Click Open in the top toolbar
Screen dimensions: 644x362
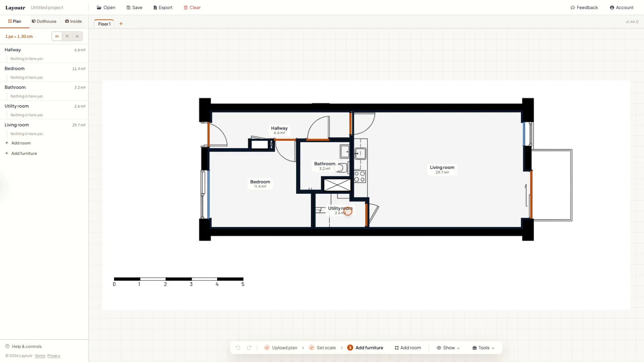pyautogui.click(x=106, y=7)
